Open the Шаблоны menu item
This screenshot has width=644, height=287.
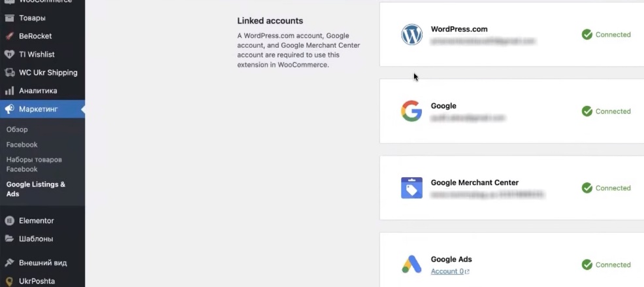(36, 239)
